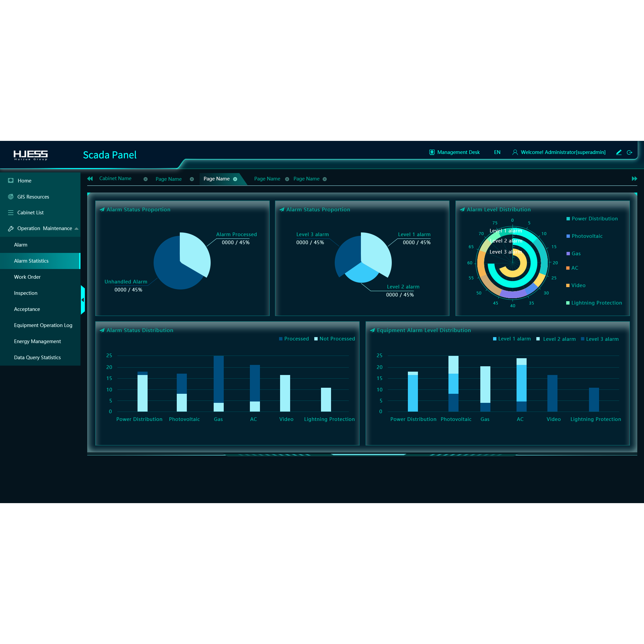Click the wrench icon for Operation Maintenance
This screenshot has height=644, width=644.
coord(10,228)
